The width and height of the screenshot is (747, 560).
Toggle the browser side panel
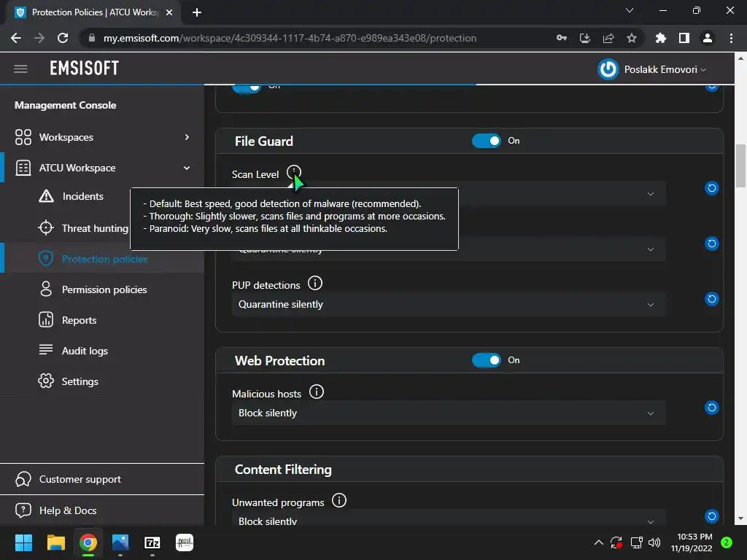tap(684, 38)
